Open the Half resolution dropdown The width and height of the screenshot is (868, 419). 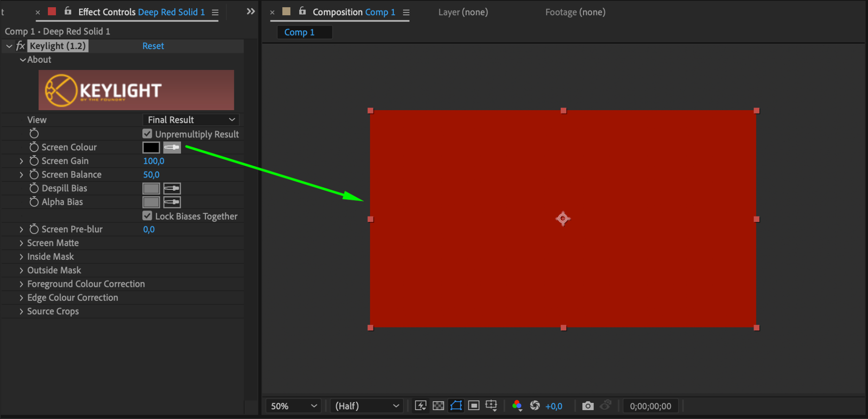(x=367, y=406)
